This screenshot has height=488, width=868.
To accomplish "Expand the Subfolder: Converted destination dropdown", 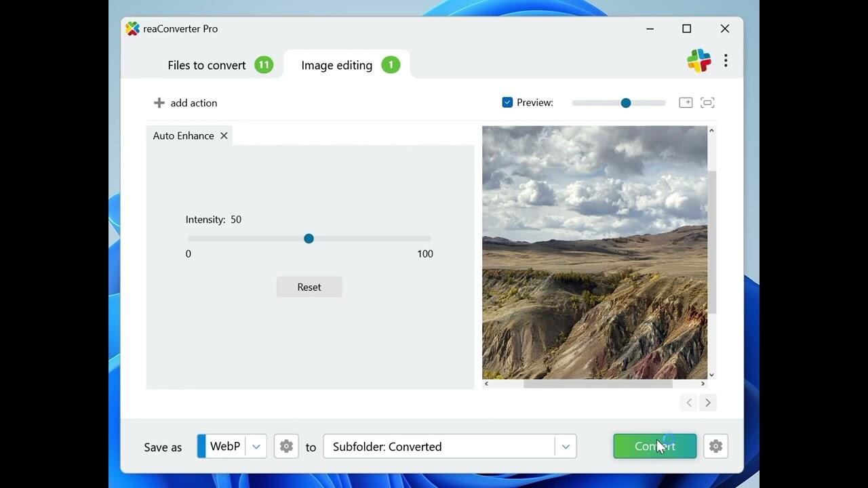I will pos(566,447).
